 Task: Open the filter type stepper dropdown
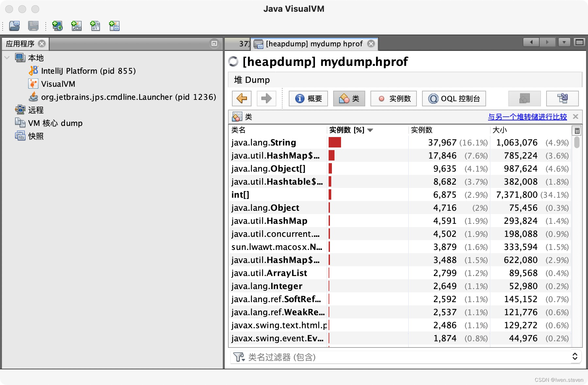coord(575,356)
